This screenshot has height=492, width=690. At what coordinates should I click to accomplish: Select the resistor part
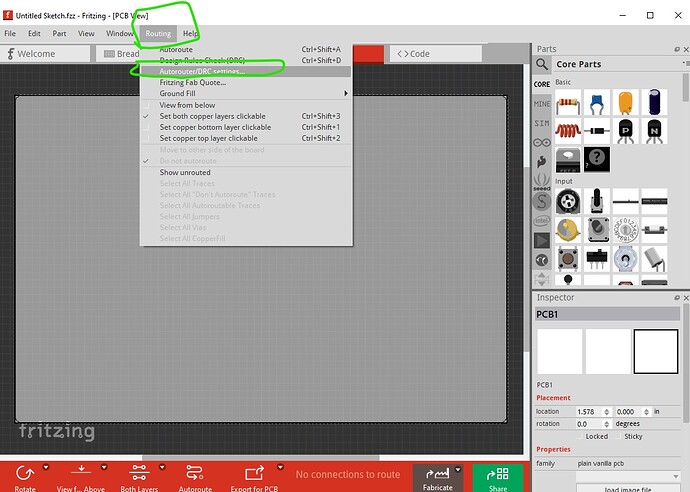click(x=568, y=104)
